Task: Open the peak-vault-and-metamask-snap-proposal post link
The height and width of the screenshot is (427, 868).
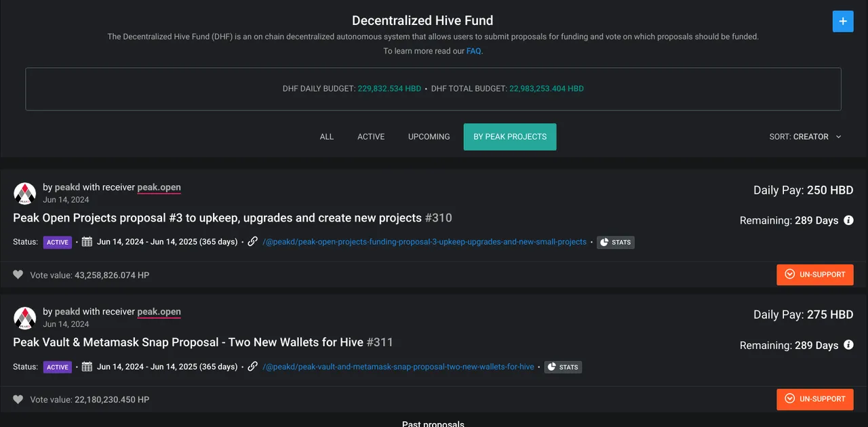Action: click(x=399, y=367)
